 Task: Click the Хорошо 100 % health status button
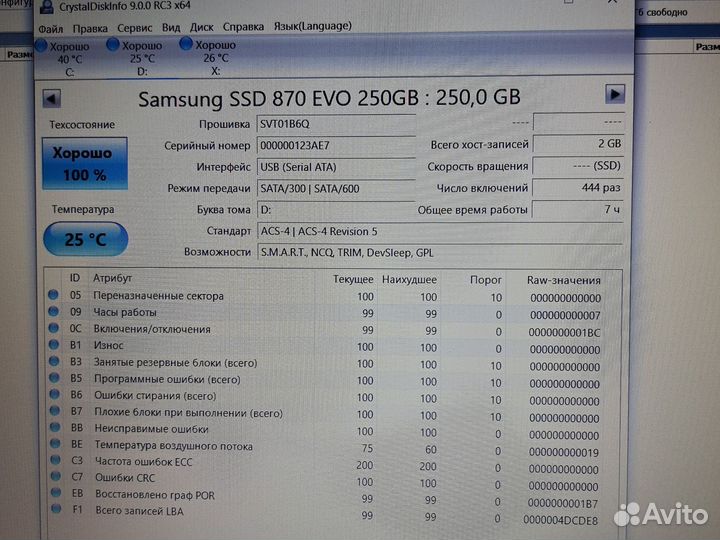85,163
